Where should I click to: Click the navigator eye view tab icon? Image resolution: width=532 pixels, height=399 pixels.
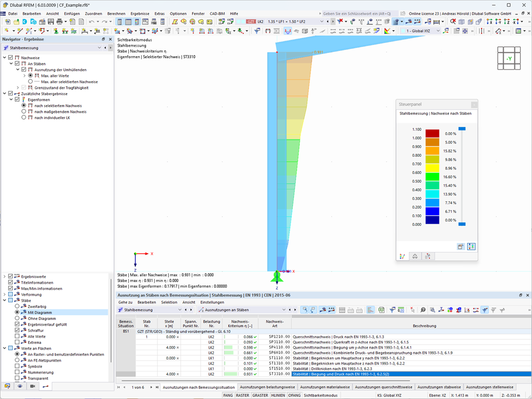(20, 386)
